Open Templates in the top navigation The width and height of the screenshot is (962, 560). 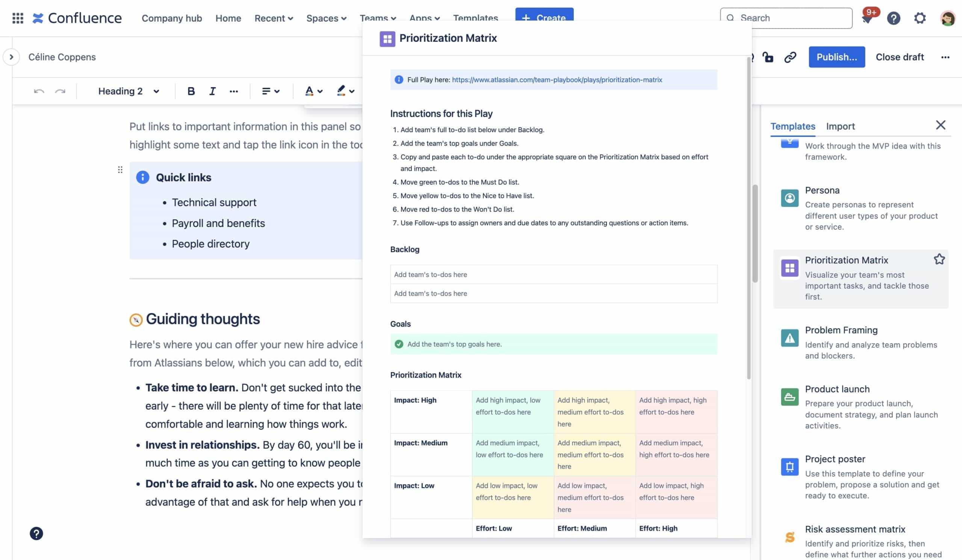475,18
